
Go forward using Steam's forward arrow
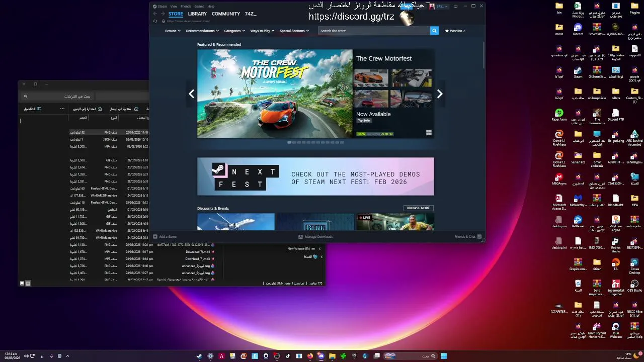tap(163, 14)
